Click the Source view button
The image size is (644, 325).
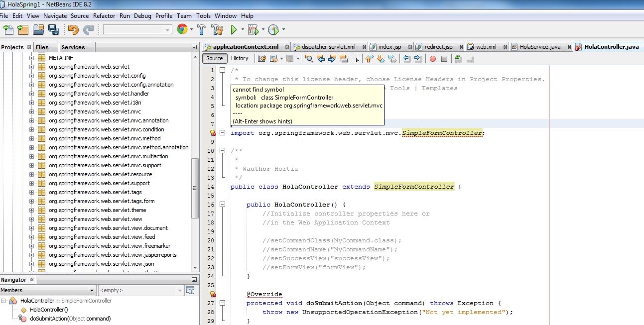pos(215,59)
